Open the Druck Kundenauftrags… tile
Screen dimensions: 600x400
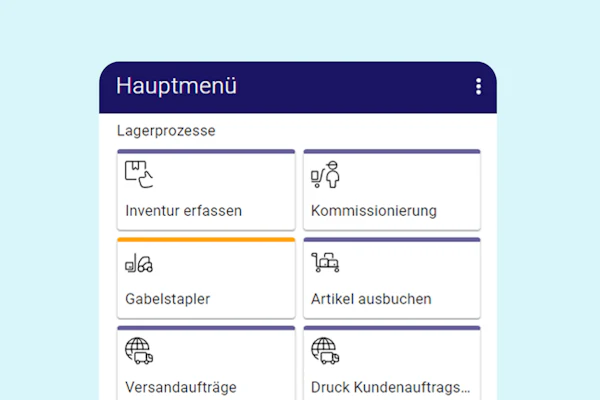click(392, 363)
